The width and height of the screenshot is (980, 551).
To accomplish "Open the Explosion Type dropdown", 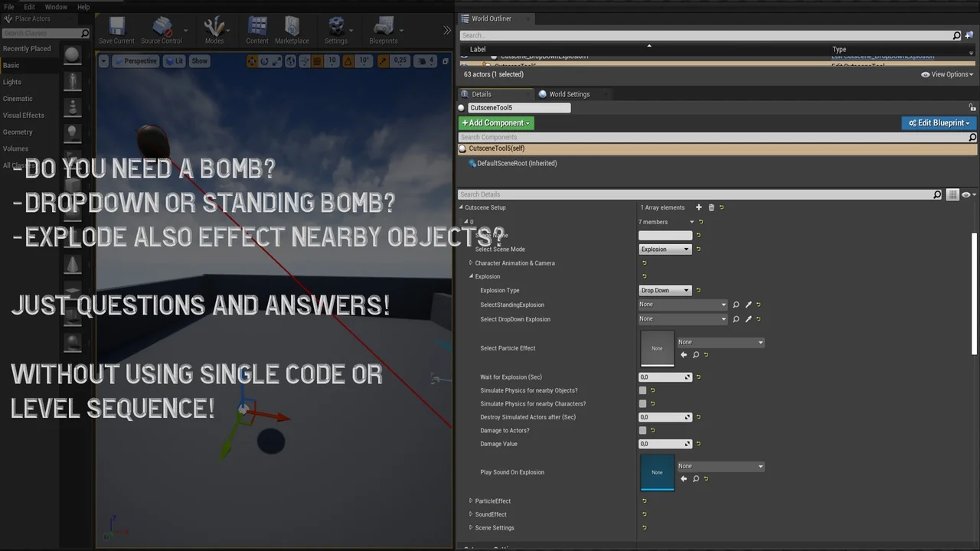I will pyautogui.click(x=665, y=291).
